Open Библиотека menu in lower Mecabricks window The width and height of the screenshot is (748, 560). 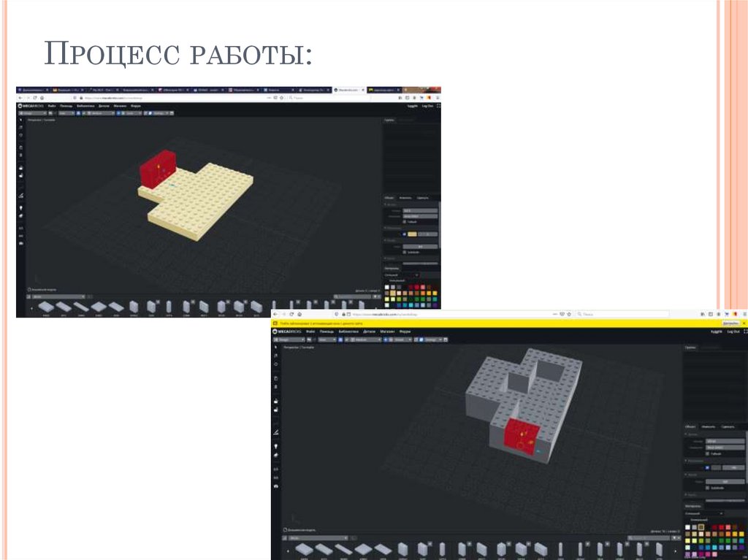(348, 331)
